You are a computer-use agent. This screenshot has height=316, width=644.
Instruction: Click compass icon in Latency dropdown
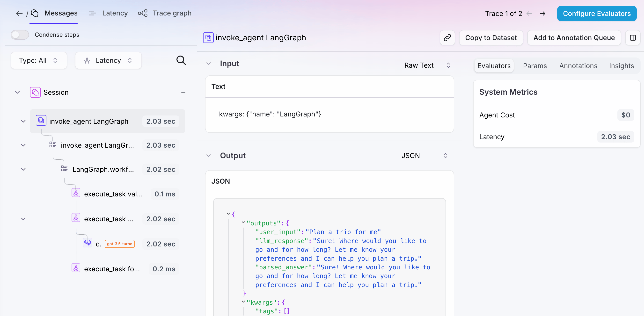(x=87, y=60)
